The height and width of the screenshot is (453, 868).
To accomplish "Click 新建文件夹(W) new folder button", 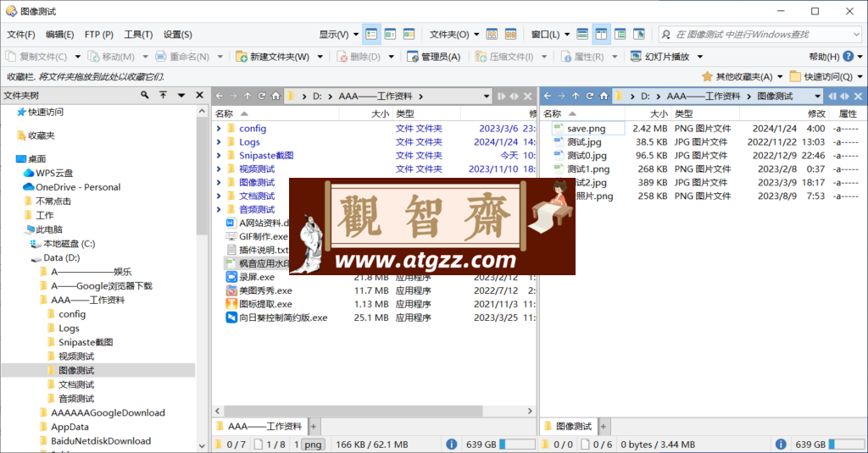I will pyautogui.click(x=272, y=57).
